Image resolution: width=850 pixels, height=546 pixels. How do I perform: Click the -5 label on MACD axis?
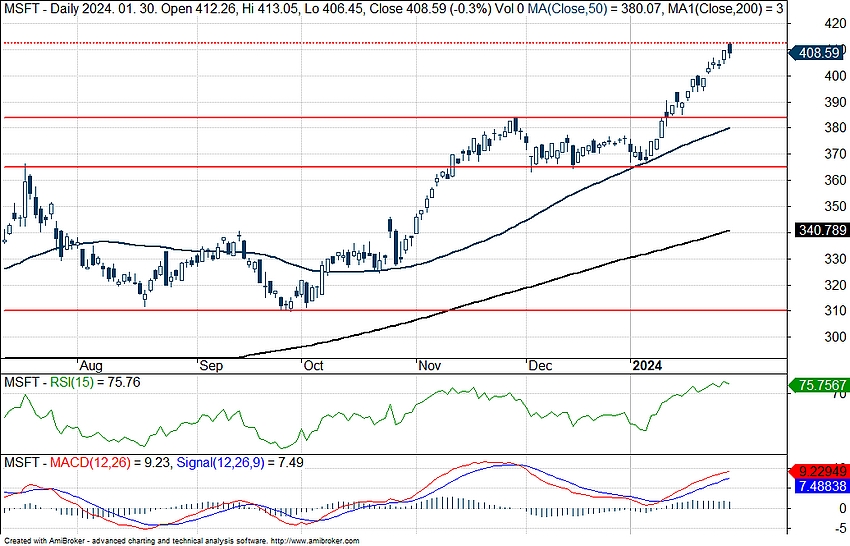(840, 528)
